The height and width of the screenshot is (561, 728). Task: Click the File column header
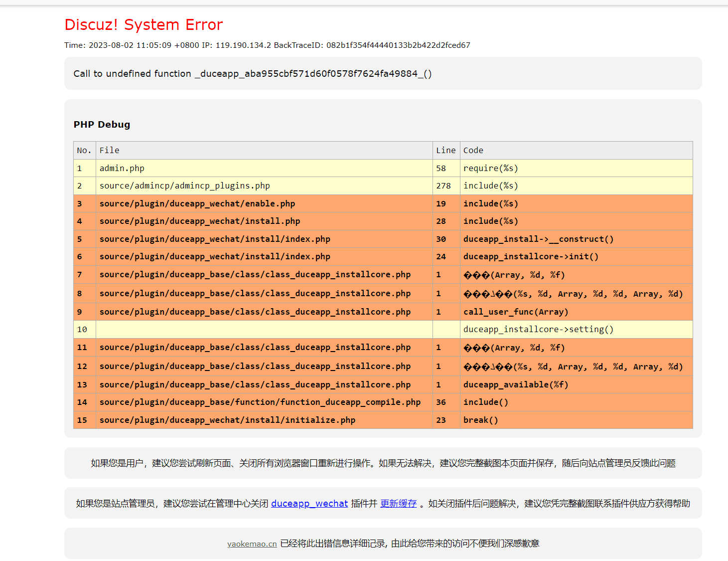[x=264, y=150]
